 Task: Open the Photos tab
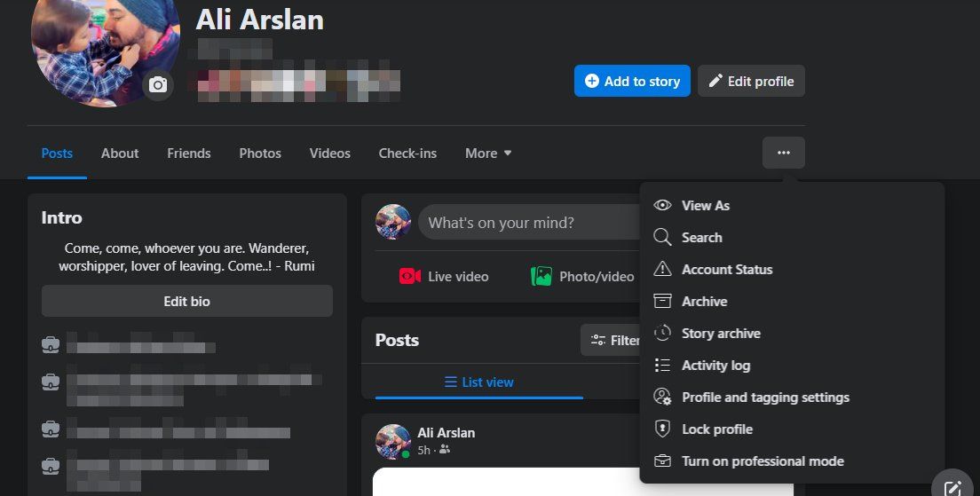click(260, 153)
